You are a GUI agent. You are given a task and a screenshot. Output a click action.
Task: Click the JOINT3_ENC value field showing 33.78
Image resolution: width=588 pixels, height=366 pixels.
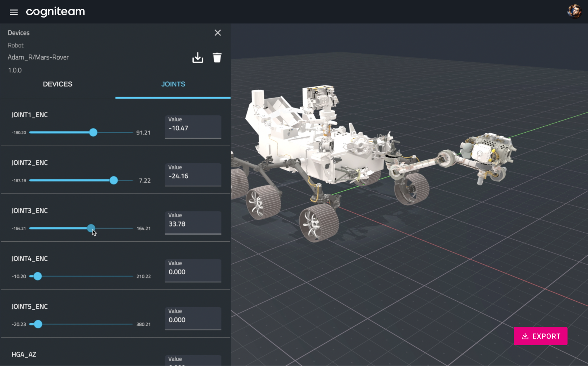click(193, 224)
